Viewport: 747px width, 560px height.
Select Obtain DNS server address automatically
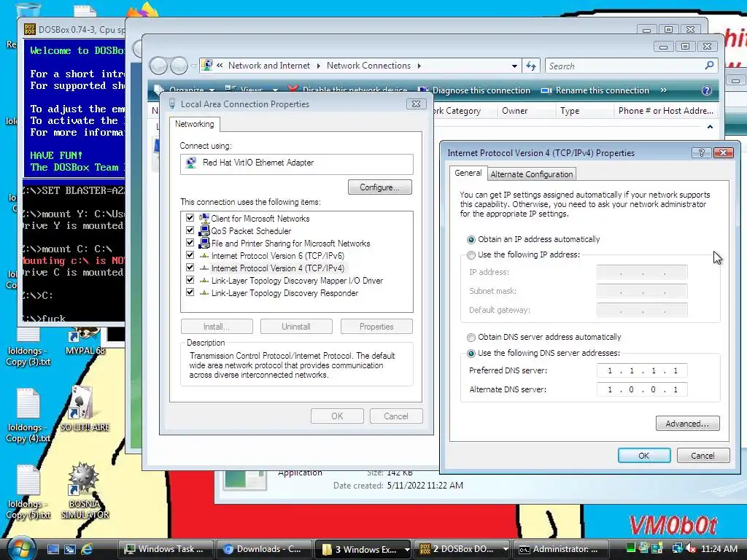(x=471, y=337)
